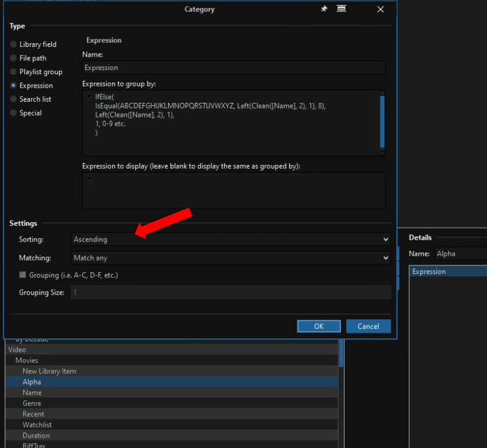Click the Grouping Size field
Screen dimensions: 487x448
tap(231, 292)
